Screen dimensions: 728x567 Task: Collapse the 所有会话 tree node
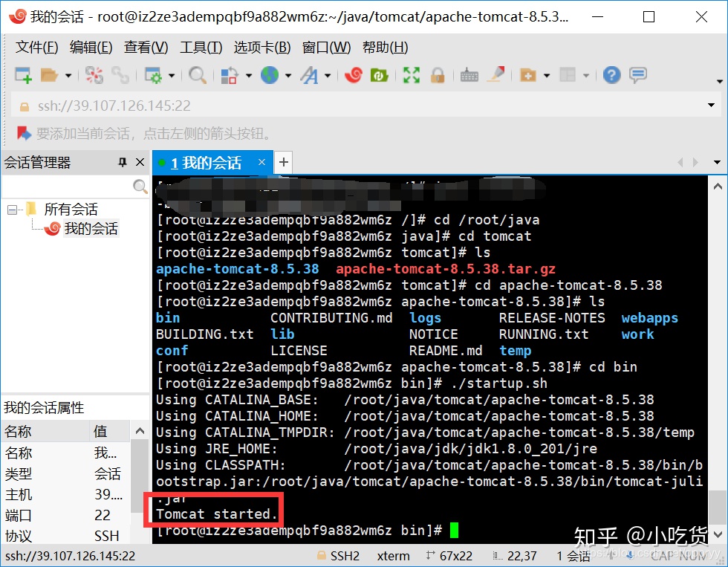12,210
